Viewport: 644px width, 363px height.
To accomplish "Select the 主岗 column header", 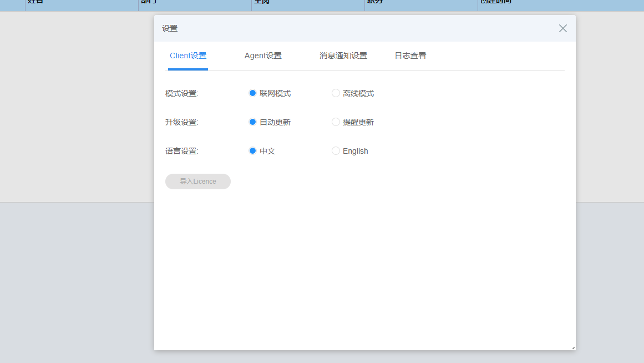I will (262, 2).
